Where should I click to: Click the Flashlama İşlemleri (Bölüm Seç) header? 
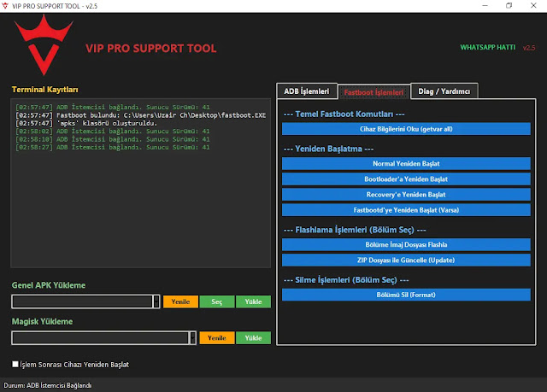(355, 230)
